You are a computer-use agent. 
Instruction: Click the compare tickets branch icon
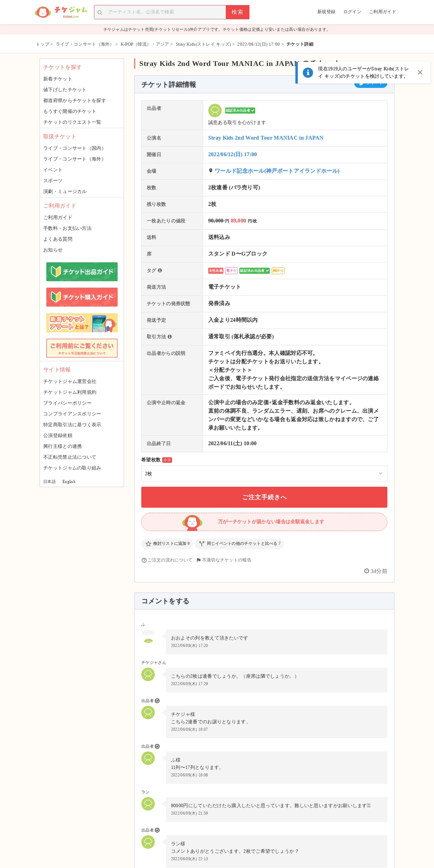[x=202, y=544]
